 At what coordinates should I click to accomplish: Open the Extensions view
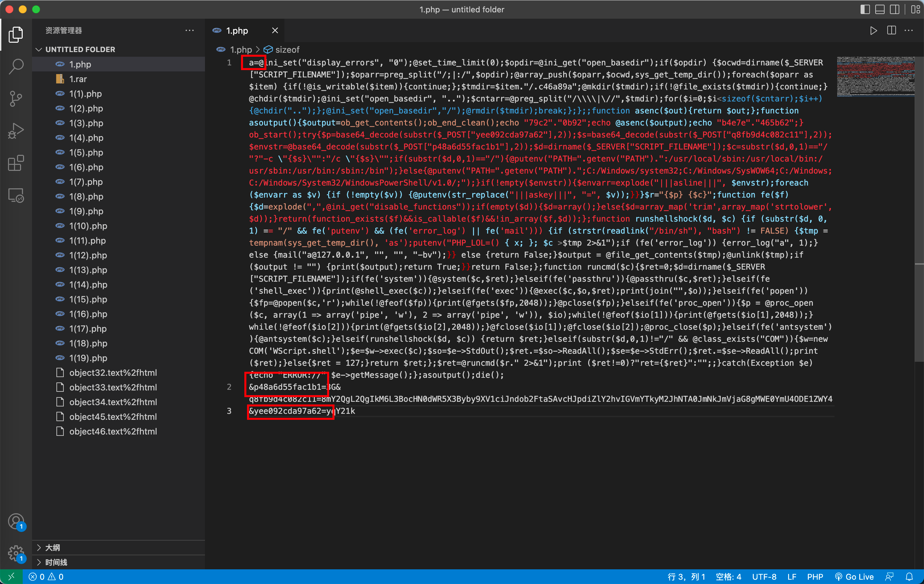[x=16, y=163]
